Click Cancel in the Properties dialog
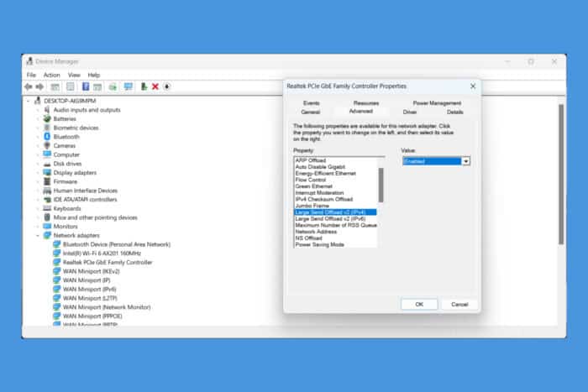 459,305
